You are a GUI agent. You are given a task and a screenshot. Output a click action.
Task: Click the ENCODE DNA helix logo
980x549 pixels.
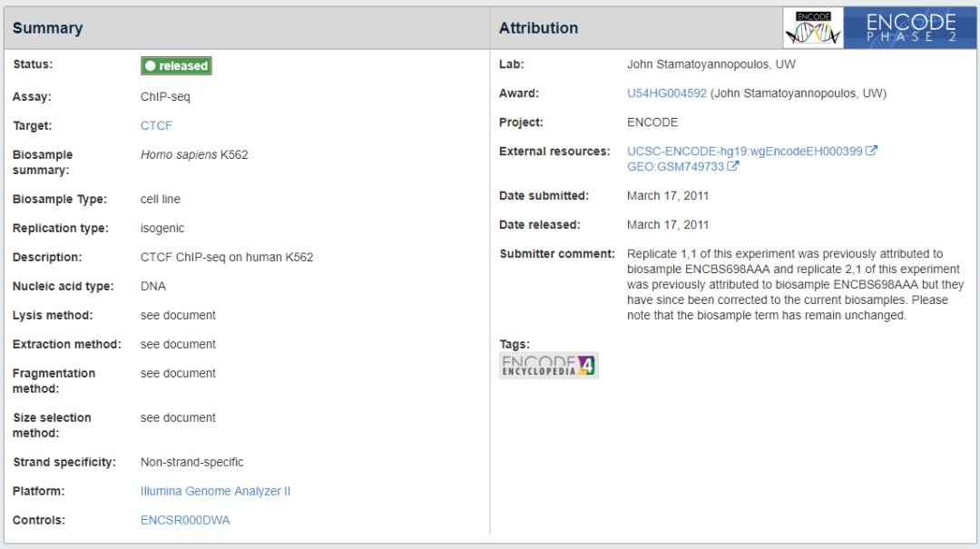[x=813, y=28]
